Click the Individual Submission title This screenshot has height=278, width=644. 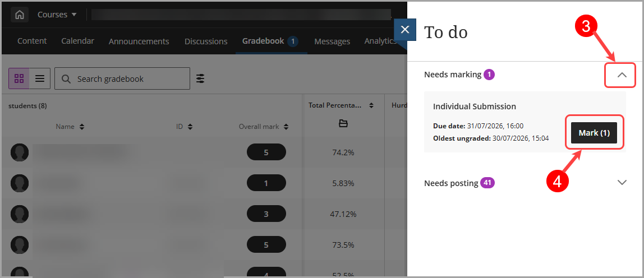tap(475, 106)
